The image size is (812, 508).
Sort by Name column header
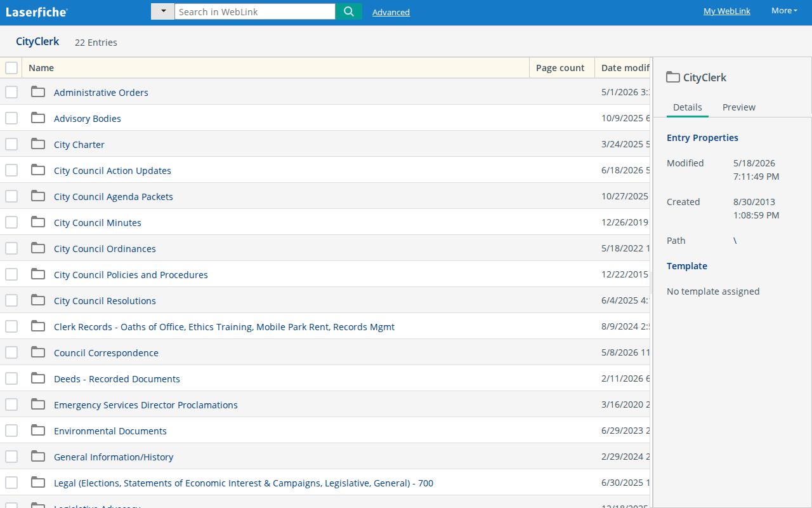tap(276, 68)
